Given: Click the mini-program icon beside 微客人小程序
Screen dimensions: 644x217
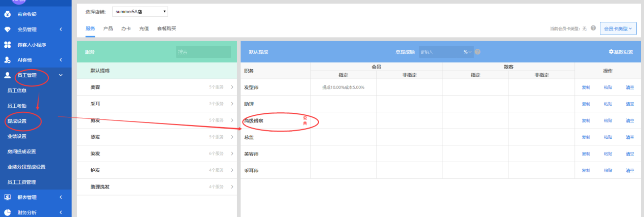Looking at the screenshot, I should point(8,45).
